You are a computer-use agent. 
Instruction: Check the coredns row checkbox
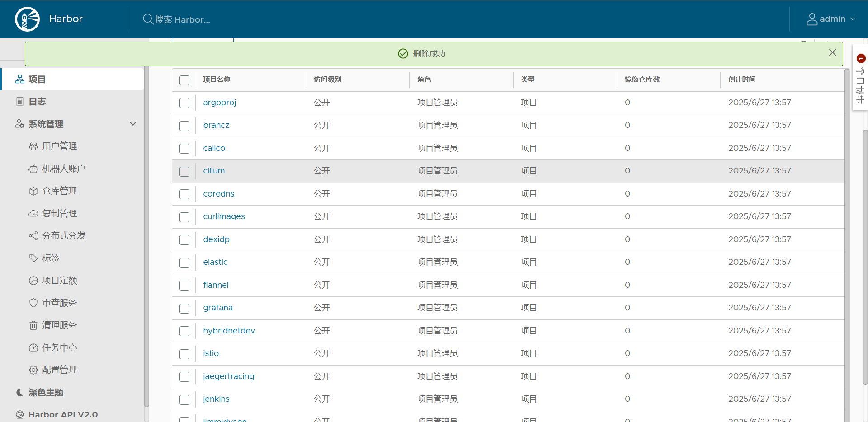pyautogui.click(x=184, y=194)
